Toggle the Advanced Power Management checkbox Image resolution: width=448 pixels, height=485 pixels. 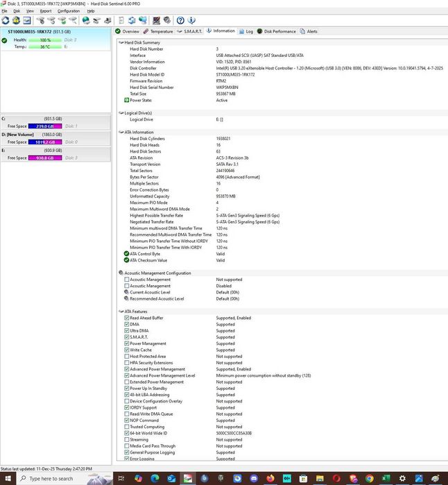coord(127,369)
